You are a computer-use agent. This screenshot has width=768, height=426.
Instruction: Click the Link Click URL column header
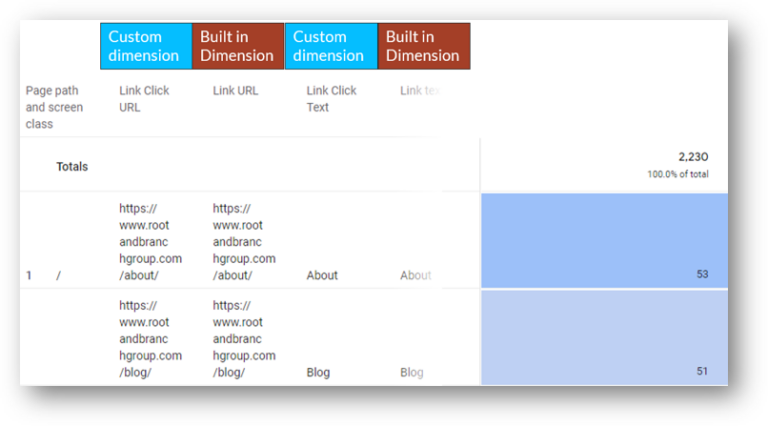(144, 99)
